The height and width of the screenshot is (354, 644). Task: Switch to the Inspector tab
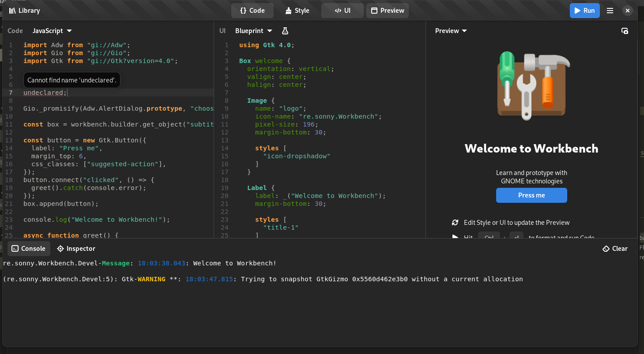point(76,249)
